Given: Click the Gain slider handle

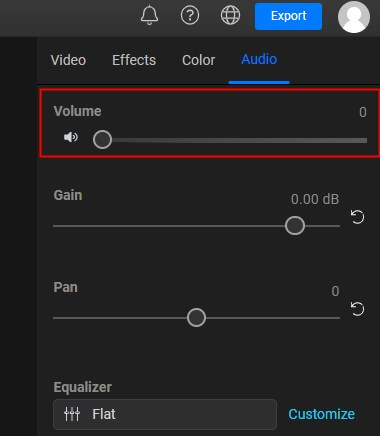Looking at the screenshot, I should (295, 226).
